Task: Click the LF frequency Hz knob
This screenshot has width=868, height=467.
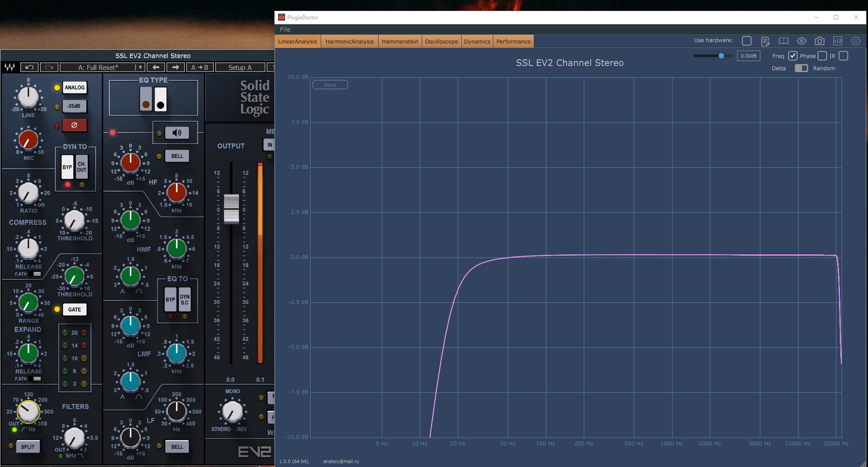Action: tap(177, 412)
